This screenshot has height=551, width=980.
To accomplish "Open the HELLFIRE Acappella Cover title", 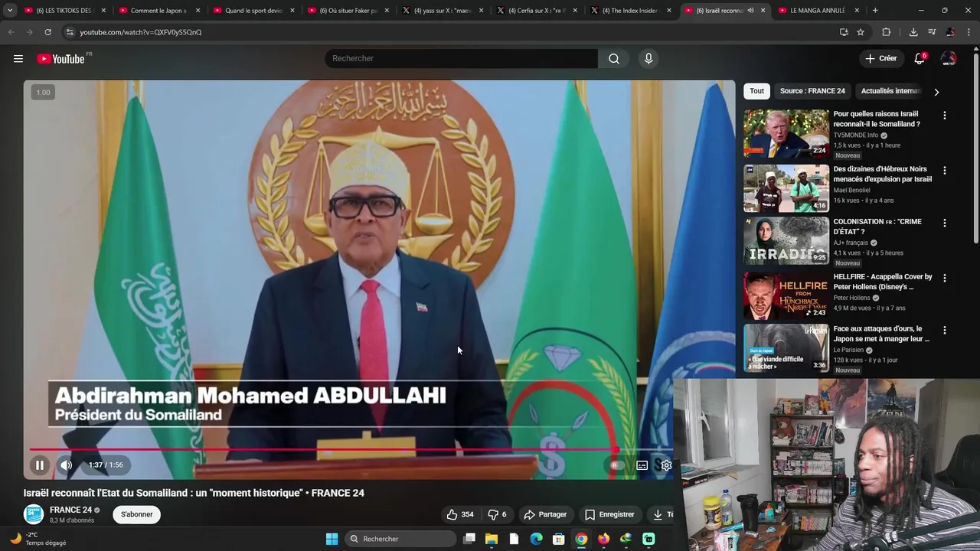I will click(883, 282).
